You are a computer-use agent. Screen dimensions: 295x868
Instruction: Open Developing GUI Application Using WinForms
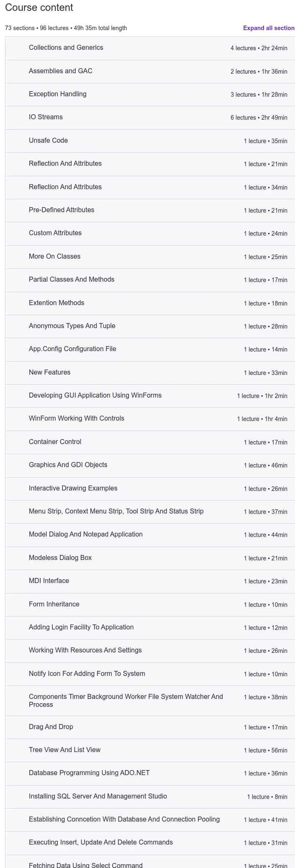[150, 396]
